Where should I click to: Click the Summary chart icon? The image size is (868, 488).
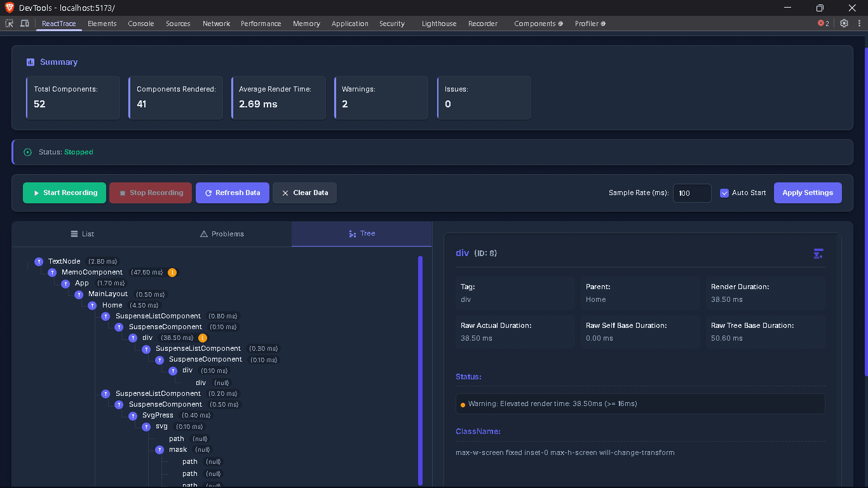point(30,62)
